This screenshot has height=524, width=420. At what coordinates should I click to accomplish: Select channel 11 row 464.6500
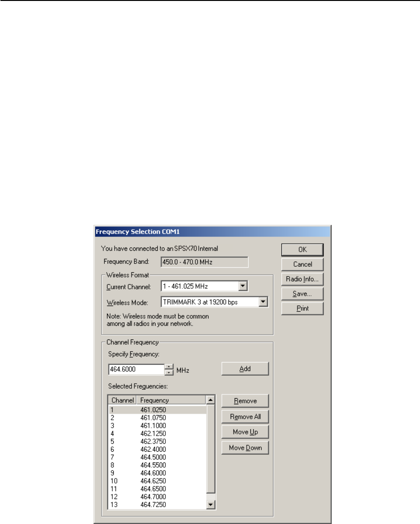(157, 489)
